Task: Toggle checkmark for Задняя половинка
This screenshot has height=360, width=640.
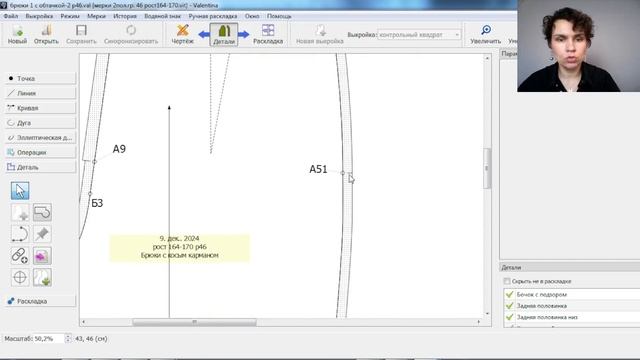Action: click(509, 306)
